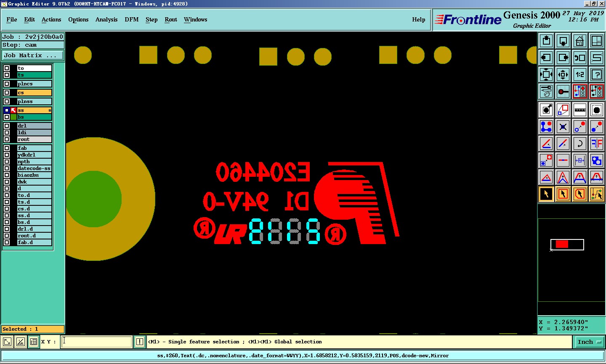The width and height of the screenshot is (606, 364).
Task: Click the first red-bordered traffic light icon
Action: (x=580, y=91)
